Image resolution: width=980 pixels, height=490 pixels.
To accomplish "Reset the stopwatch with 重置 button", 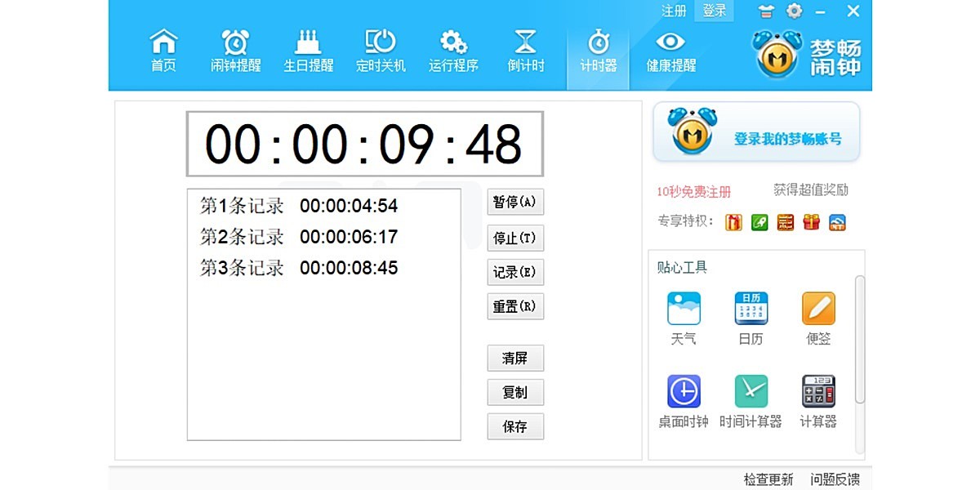I will coord(515,306).
